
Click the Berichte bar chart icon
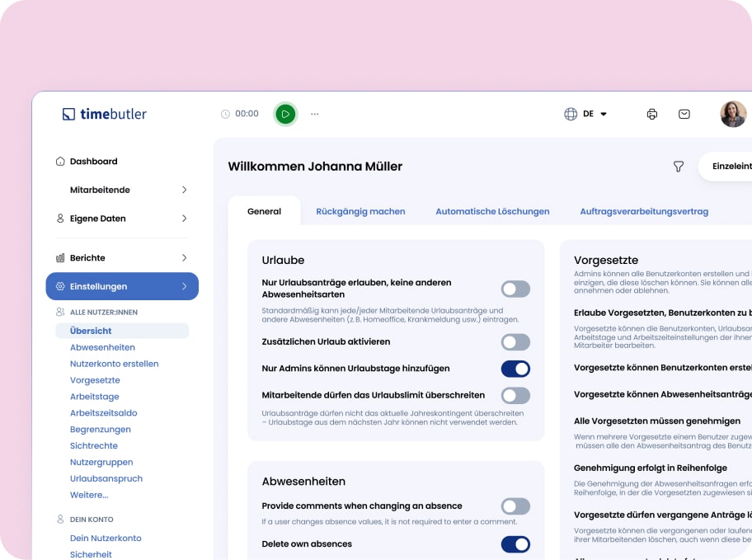tap(60, 258)
